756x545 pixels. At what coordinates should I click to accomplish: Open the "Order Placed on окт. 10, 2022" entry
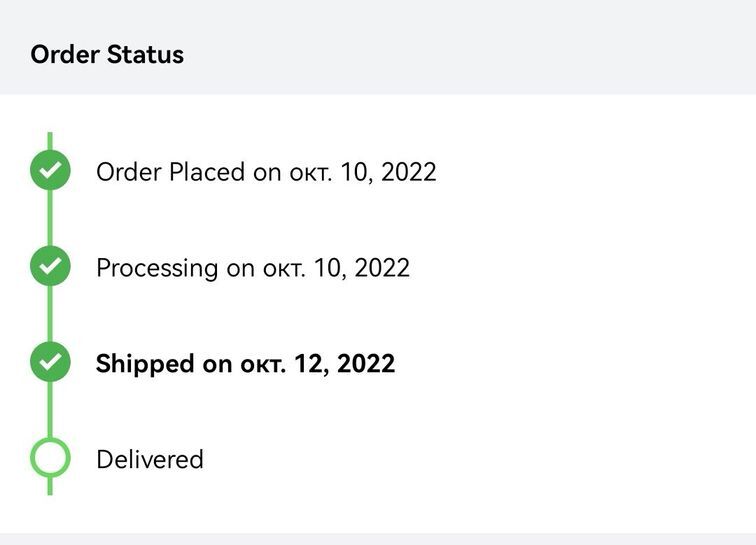(x=266, y=172)
